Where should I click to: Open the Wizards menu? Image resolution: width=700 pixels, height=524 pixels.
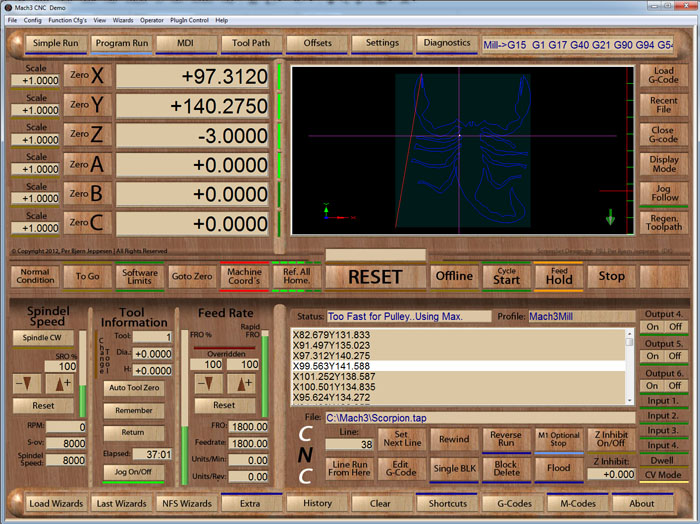(x=123, y=20)
